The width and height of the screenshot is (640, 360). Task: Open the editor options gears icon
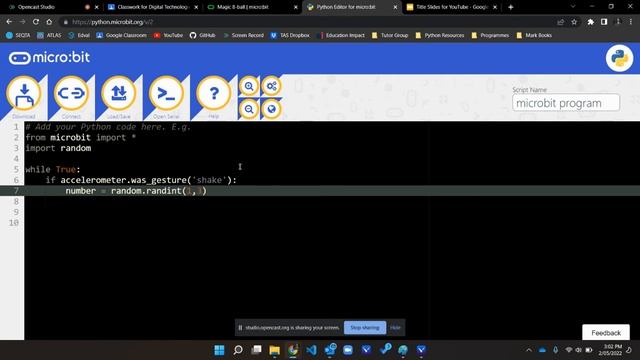[x=271, y=86]
